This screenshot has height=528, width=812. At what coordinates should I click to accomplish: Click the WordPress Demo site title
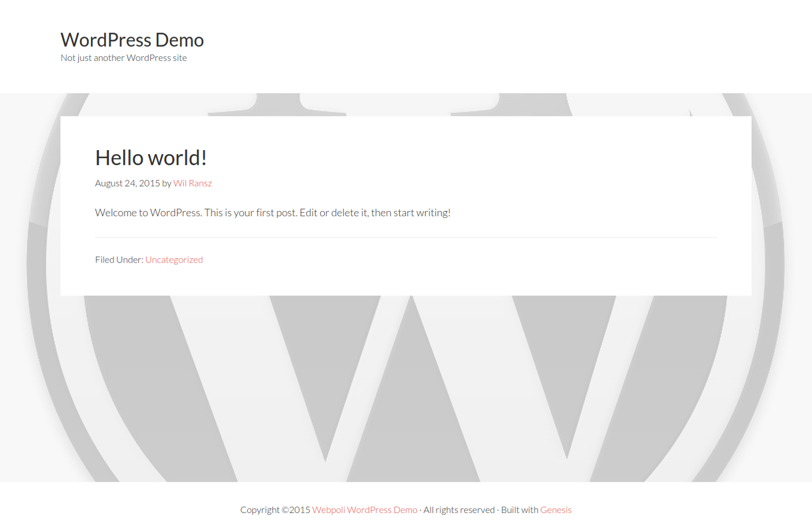tap(132, 40)
